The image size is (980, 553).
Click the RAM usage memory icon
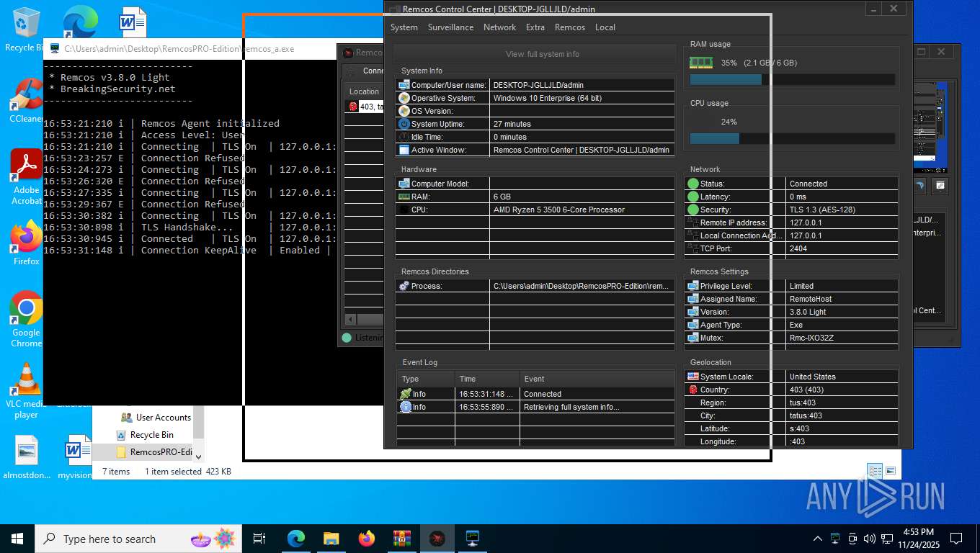pyautogui.click(x=700, y=63)
